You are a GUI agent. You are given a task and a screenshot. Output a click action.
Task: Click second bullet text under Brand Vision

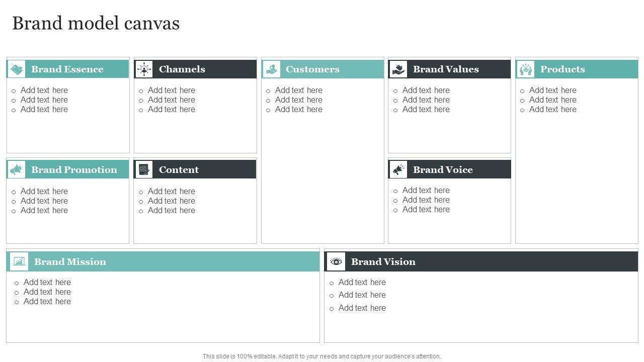pyautogui.click(x=362, y=295)
